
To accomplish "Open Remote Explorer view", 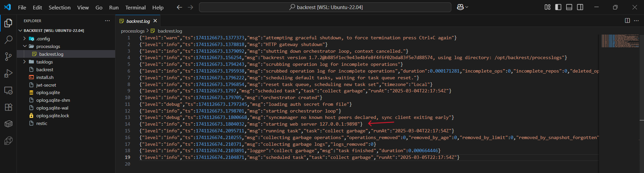I will [8, 90].
